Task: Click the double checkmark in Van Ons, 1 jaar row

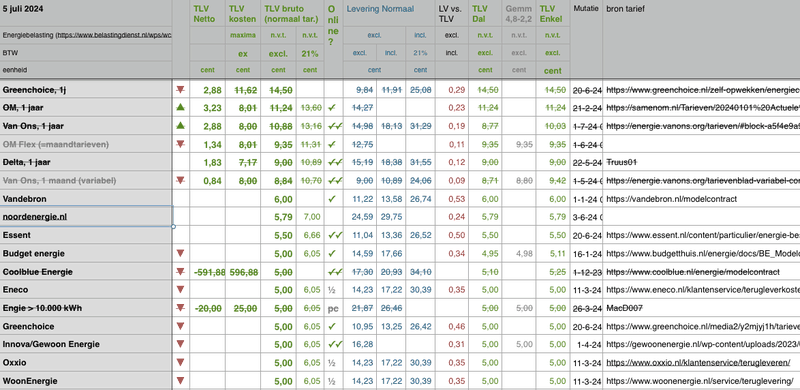Action: click(x=335, y=126)
